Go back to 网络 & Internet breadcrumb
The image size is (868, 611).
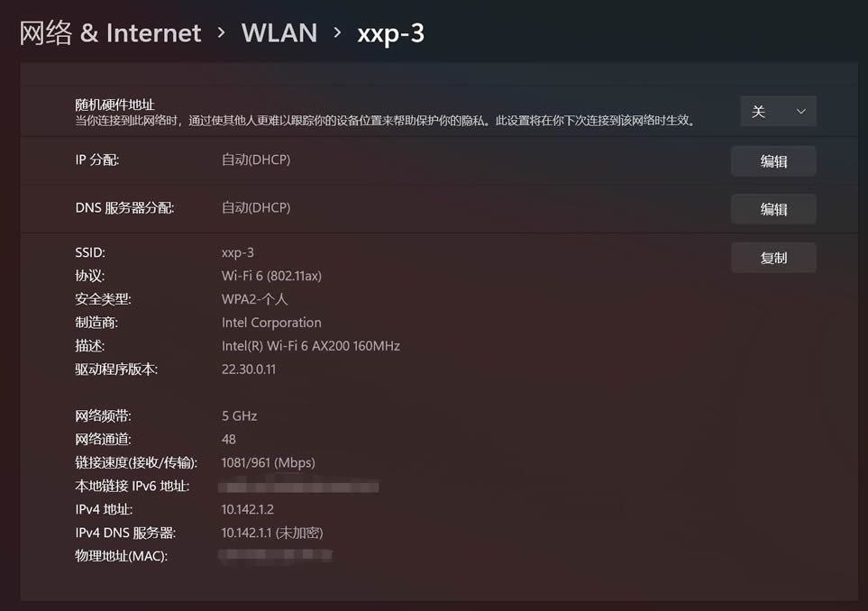pyautogui.click(x=110, y=33)
